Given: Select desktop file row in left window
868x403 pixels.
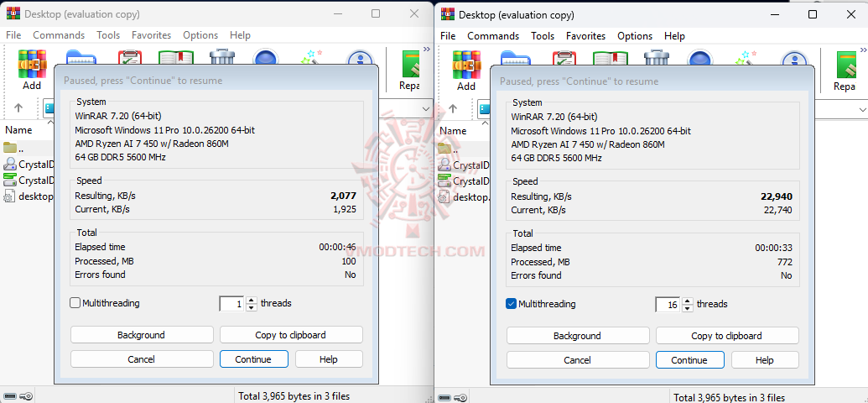Looking at the screenshot, I should (x=28, y=196).
